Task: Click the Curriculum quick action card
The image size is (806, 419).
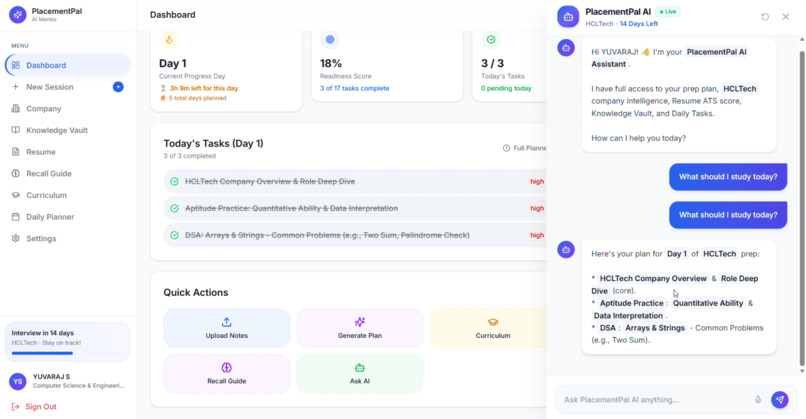Action: pyautogui.click(x=488, y=328)
